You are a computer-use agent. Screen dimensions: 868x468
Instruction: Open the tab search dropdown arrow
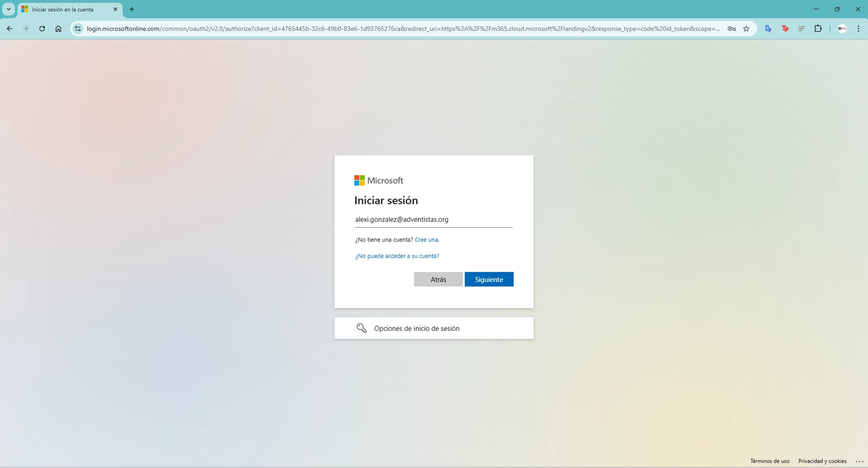[9, 9]
